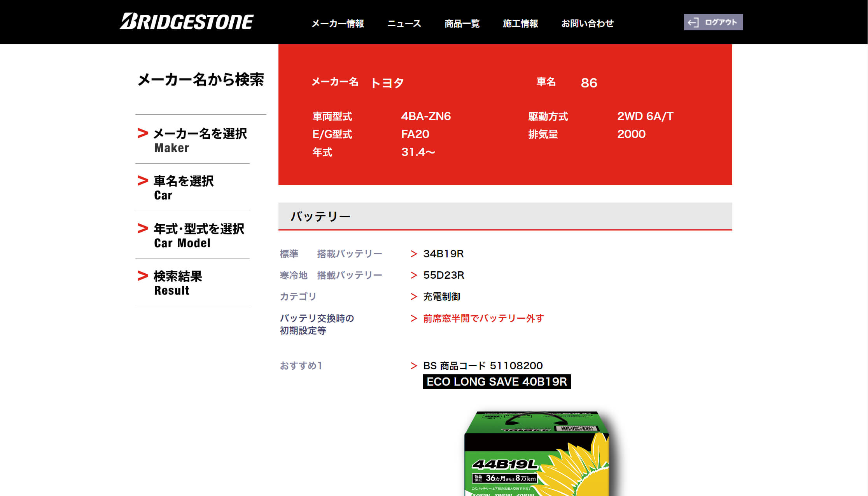868x496 pixels.
Task: Click the green battery product image
Action: 537,455
